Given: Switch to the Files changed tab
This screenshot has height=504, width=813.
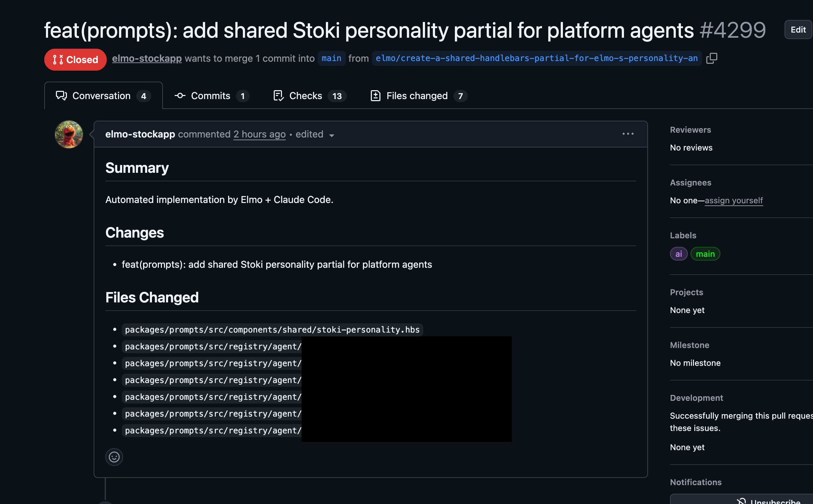Looking at the screenshot, I should 417,96.
